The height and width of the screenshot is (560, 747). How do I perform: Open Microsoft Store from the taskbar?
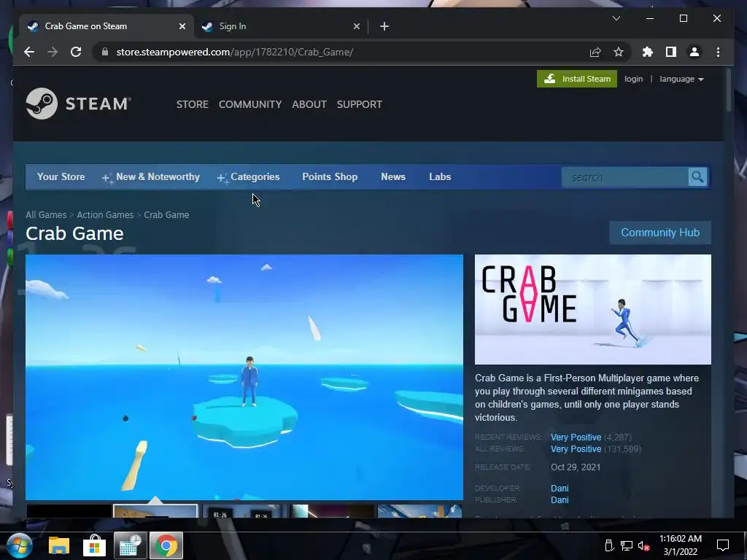click(94, 545)
